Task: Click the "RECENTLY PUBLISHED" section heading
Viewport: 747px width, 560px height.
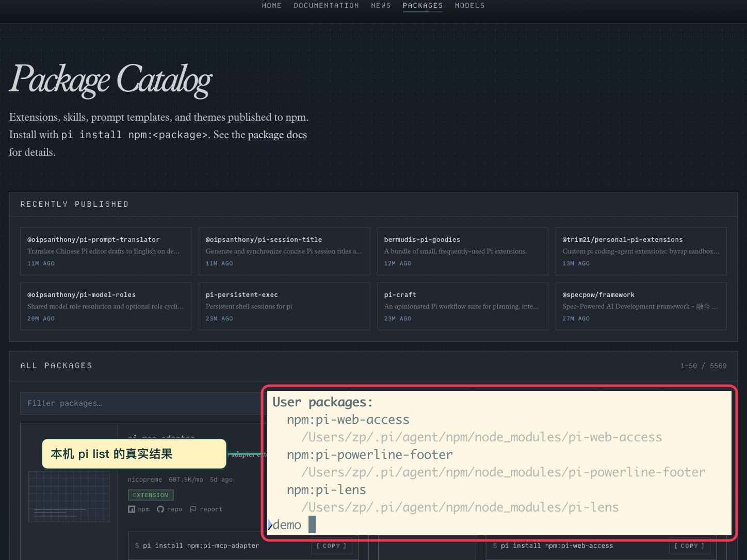Action: click(x=74, y=204)
